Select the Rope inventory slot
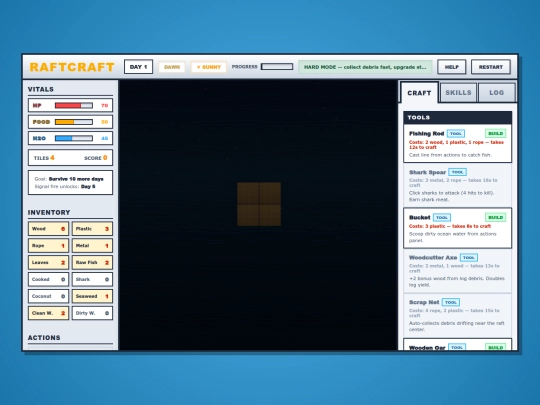This screenshot has height=405, width=540. coord(48,246)
